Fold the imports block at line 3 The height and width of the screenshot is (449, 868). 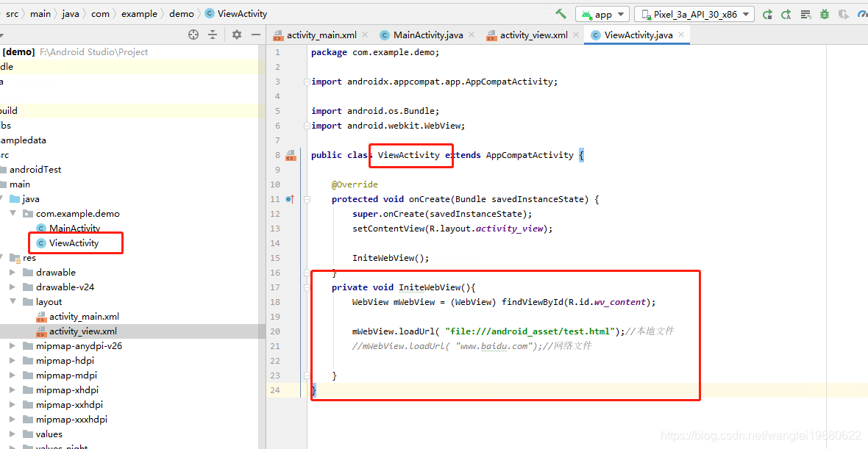pyautogui.click(x=307, y=82)
